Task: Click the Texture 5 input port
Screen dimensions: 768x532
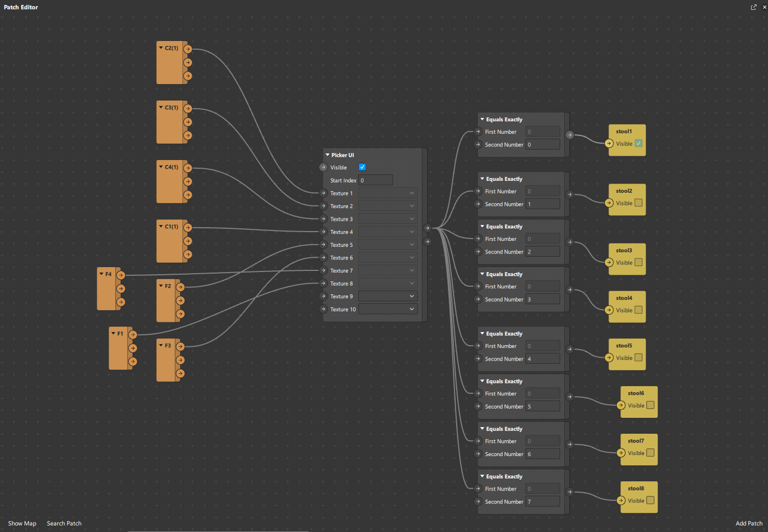Action: [x=323, y=245]
